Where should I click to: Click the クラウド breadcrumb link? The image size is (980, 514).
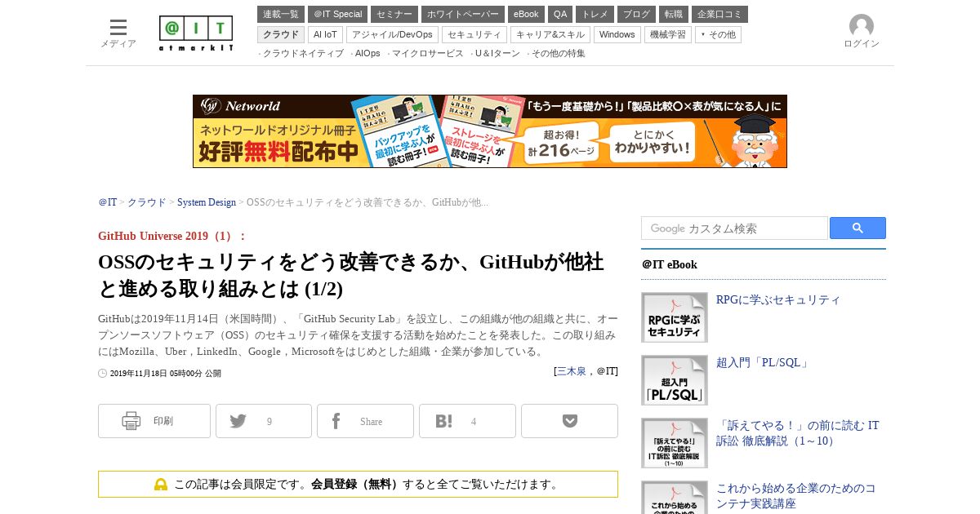[x=147, y=202]
